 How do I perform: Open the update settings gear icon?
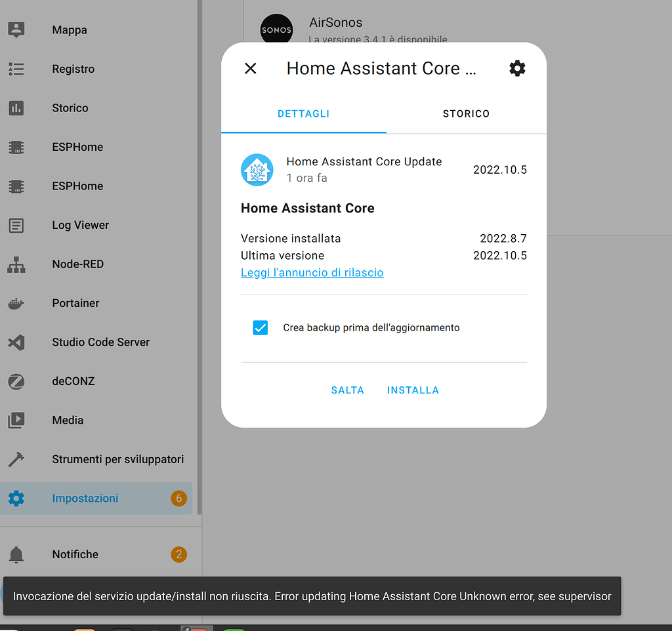(517, 68)
